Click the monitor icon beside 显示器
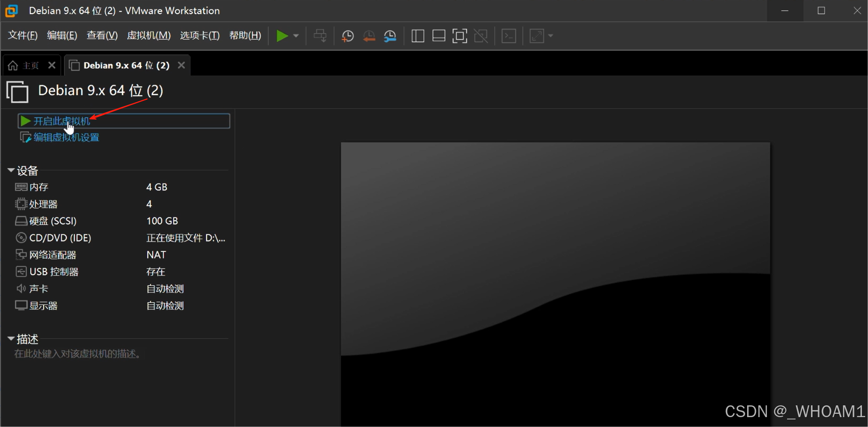 (x=21, y=306)
